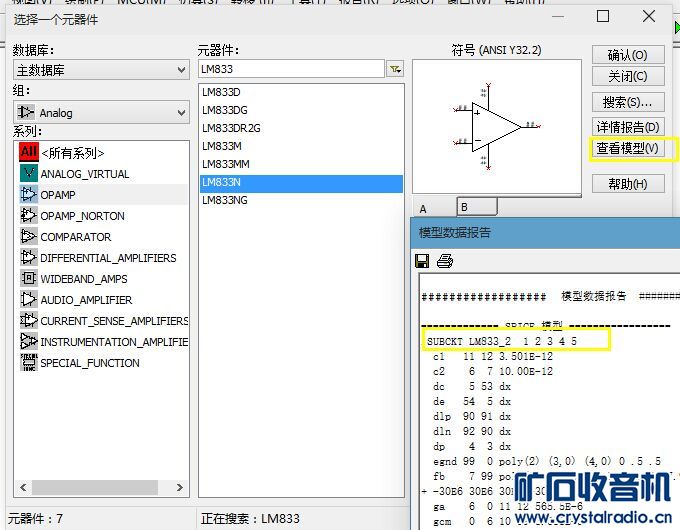This screenshot has height=530, width=680.
Task: Click the ANALOG_VIRTUAL series icon
Action: click(x=29, y=173)
